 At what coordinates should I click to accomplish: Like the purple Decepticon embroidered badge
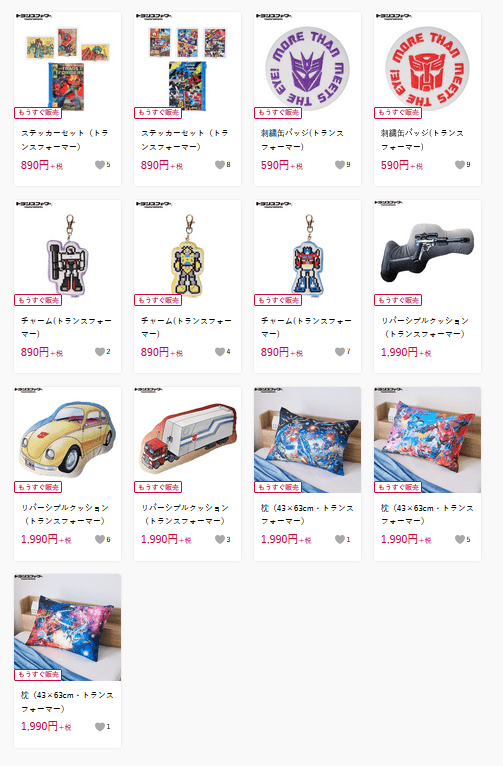pos(340,165)
